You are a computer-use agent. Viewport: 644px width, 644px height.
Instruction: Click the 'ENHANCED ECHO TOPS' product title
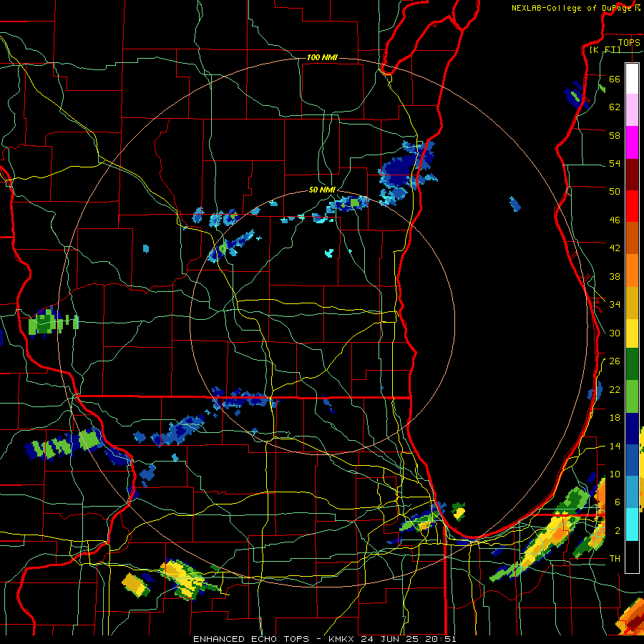pyautogui.click(x=251, y=639)
